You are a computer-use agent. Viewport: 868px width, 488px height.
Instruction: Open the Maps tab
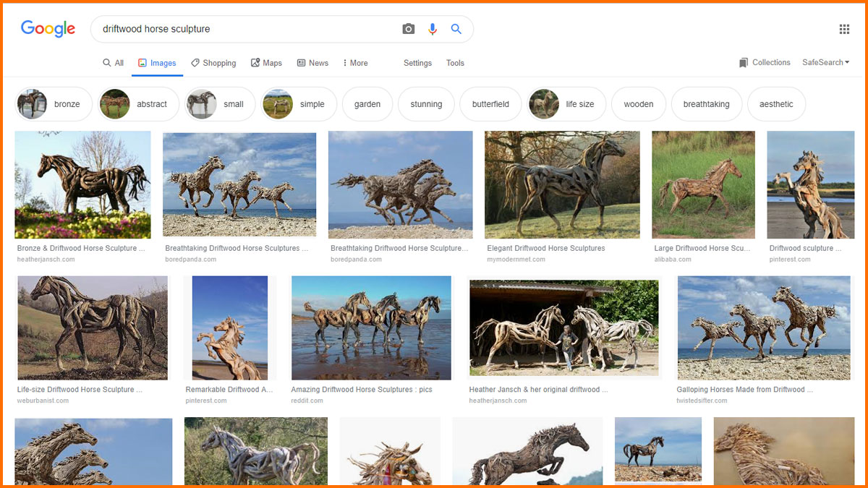tap(266, 63)
